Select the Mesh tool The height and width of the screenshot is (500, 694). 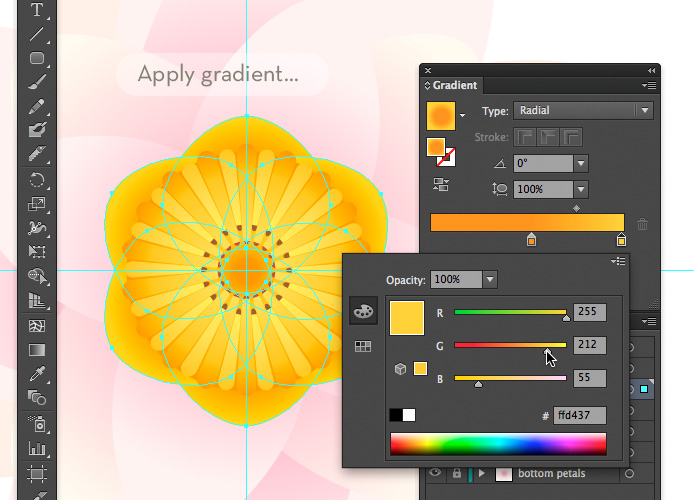click(x=37, y=326)
